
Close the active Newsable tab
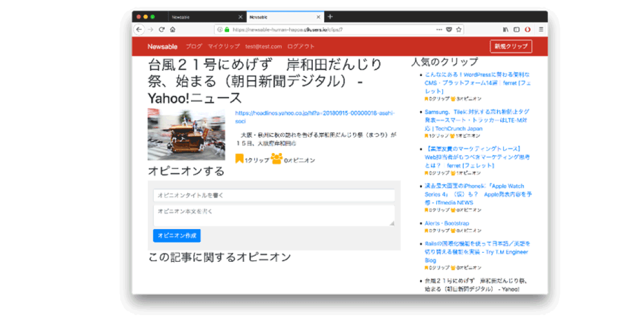318,17
